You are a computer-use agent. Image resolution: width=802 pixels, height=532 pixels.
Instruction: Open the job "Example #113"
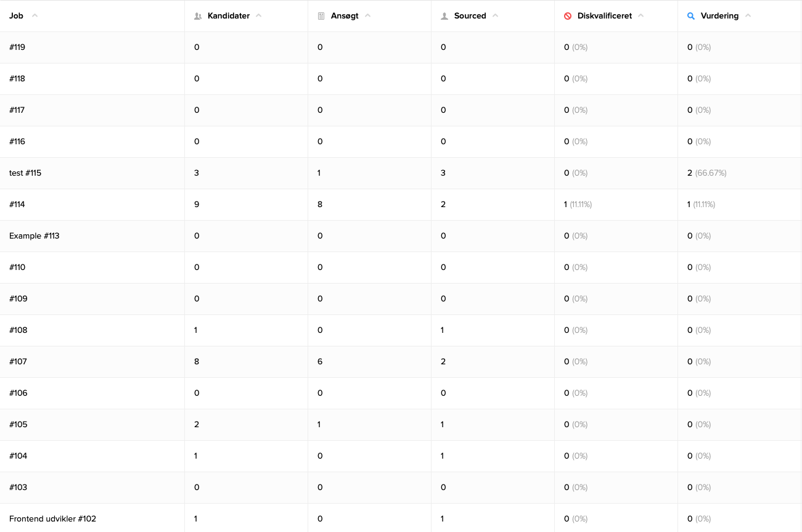click(35, 236)
